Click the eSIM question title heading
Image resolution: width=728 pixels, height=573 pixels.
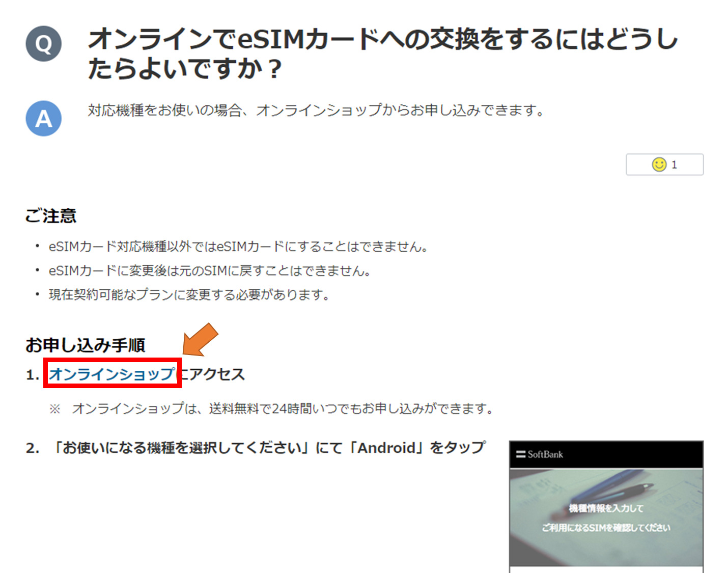[383, 53]
